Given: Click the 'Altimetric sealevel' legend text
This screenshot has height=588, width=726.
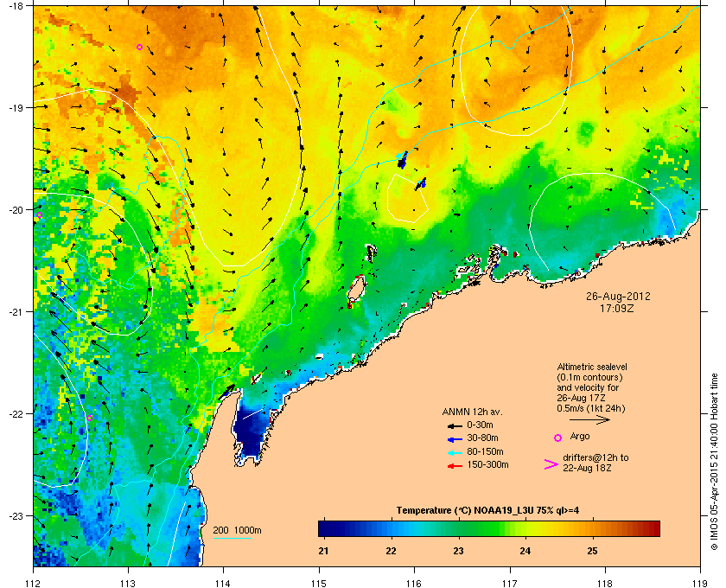Looking at the screenshot, I should (592, 367).
